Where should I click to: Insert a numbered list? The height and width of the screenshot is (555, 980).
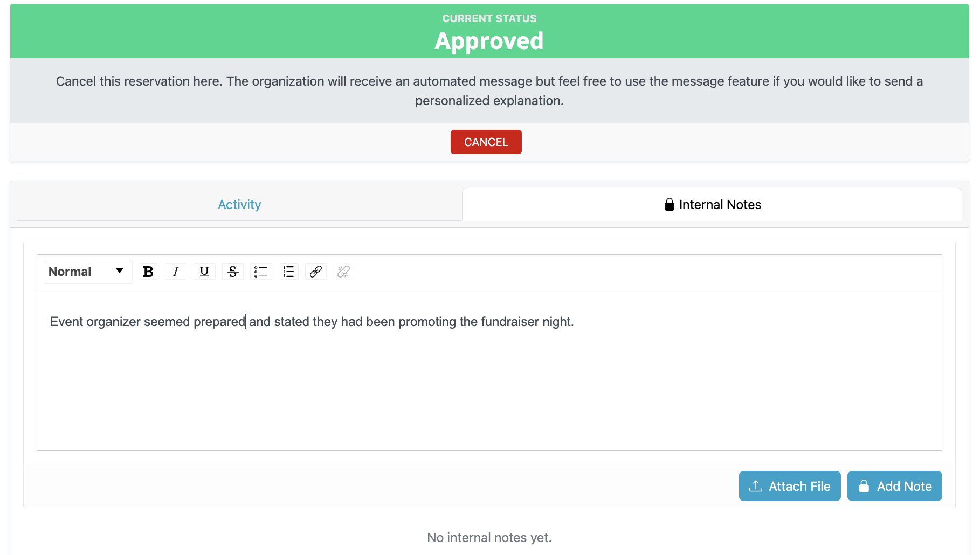point(289,272)
